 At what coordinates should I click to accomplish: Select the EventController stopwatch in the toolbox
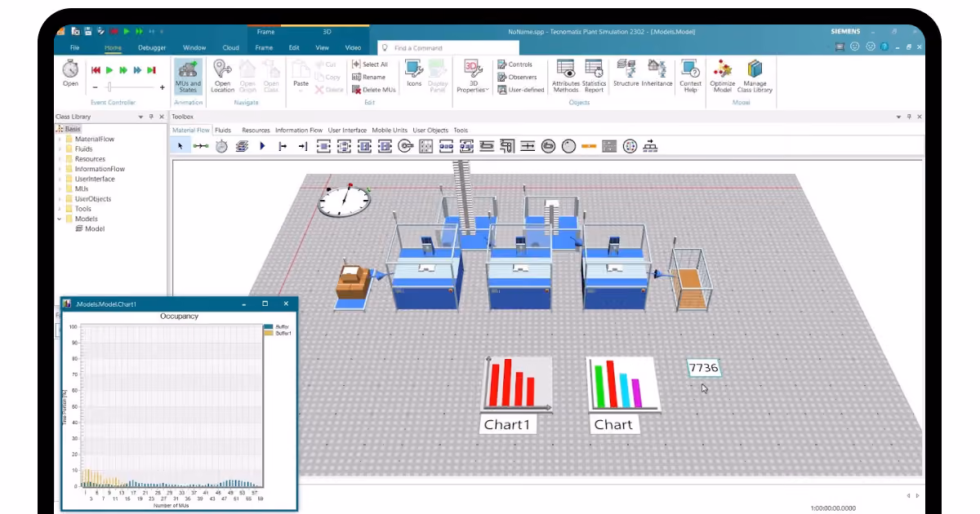[221, 146]
